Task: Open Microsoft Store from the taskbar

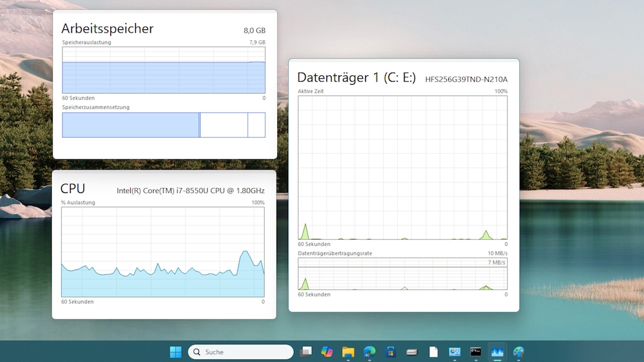Action: click(x=391, y=352)
